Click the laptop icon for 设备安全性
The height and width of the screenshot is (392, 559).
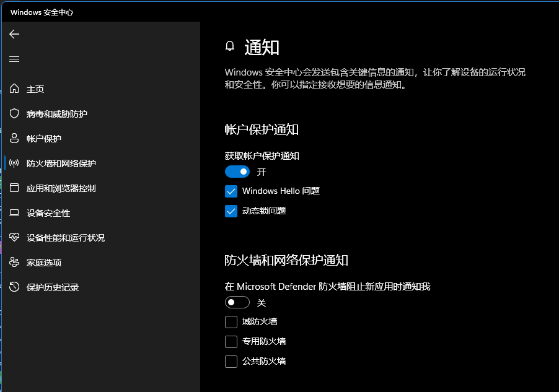tap(14, 213)
